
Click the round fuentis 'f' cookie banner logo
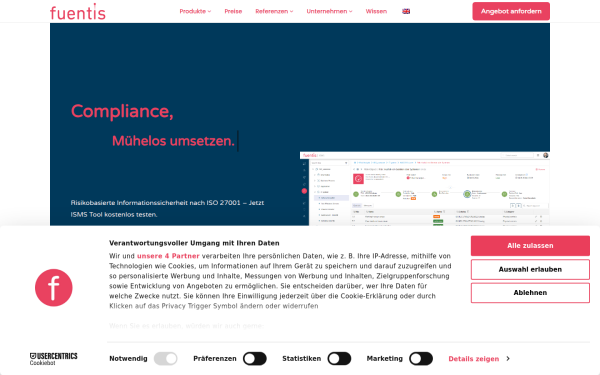click(54, 288)
